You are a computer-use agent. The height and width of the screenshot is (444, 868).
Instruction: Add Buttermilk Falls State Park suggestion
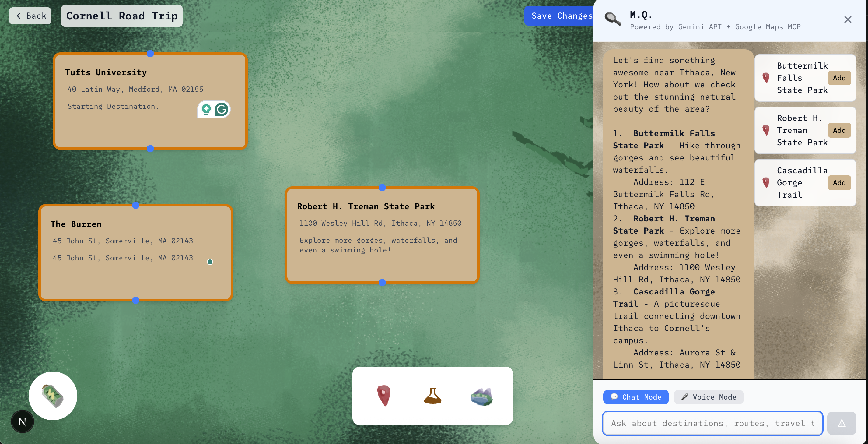(839, 78)
